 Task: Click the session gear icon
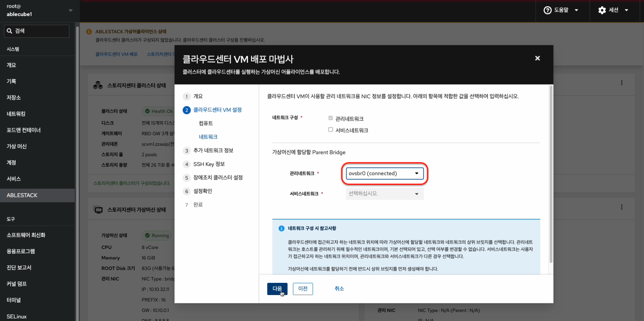click(602, 10)
